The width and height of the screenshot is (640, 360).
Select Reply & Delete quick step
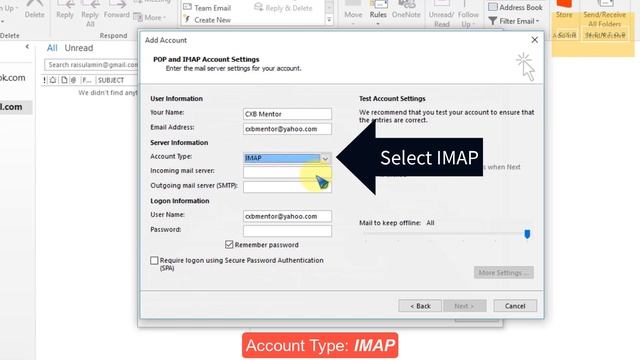pos(283,8)
